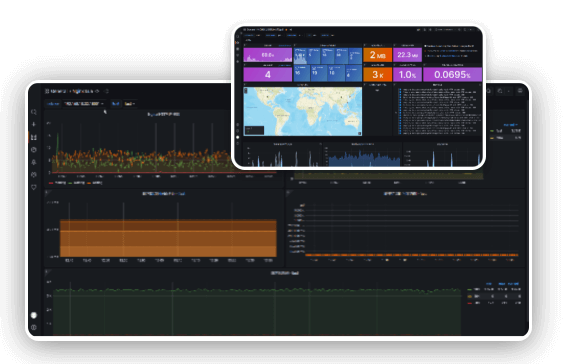Screen dimensions: 567x364
Task: Click the purple 0.0695% stat panel
Action: pos(452,74)
